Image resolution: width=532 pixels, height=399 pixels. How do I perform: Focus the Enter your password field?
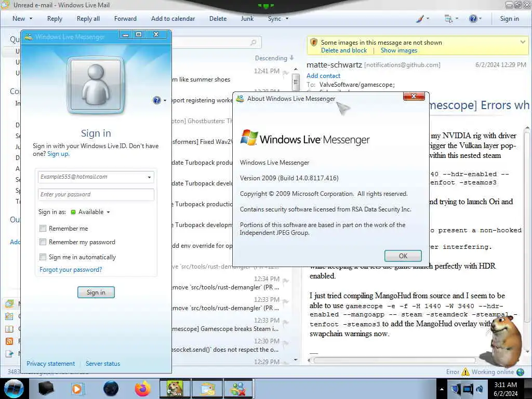[96, 194]
